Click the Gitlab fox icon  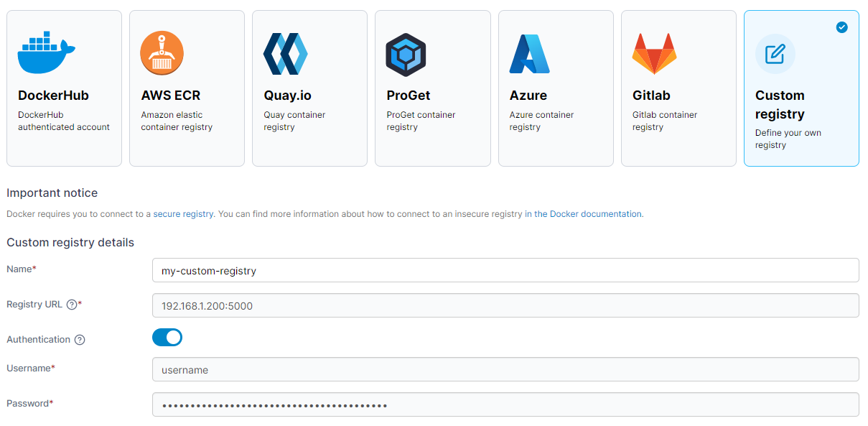pos(653,52)
